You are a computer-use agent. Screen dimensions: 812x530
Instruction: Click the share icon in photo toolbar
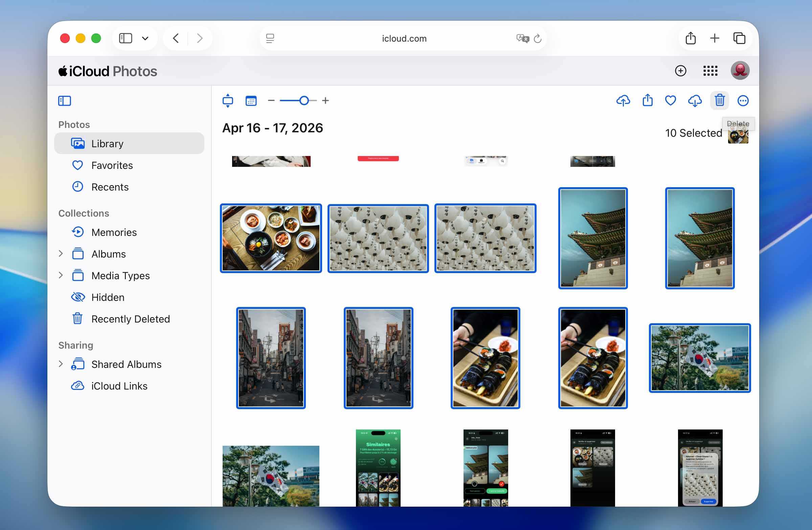click(647, 101)
